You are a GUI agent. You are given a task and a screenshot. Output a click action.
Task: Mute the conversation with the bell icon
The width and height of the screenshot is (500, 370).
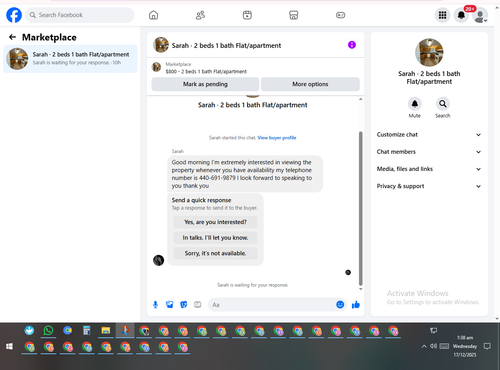(x=415, y=104)
